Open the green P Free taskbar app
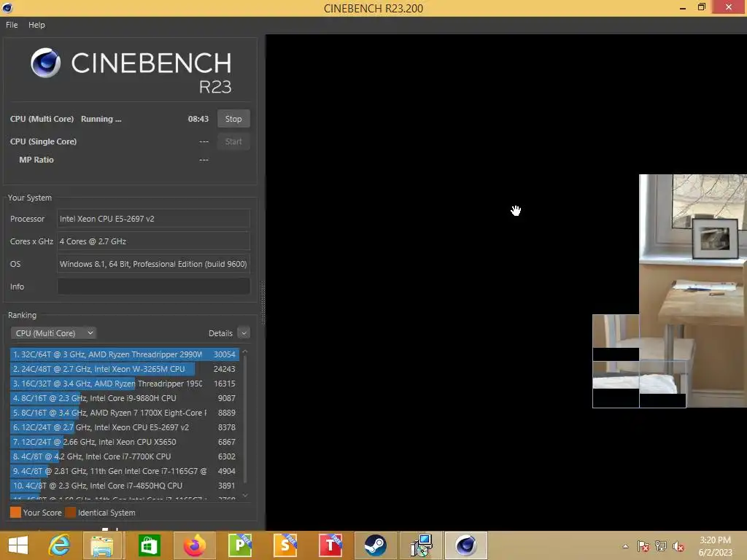This screenshot has height=560, width=747. (240, 545)
